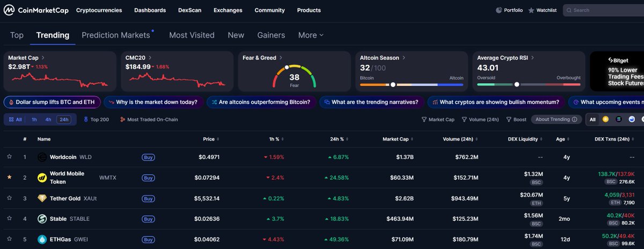
Task: Sort table by 24h % column
Action: point(339,139)
